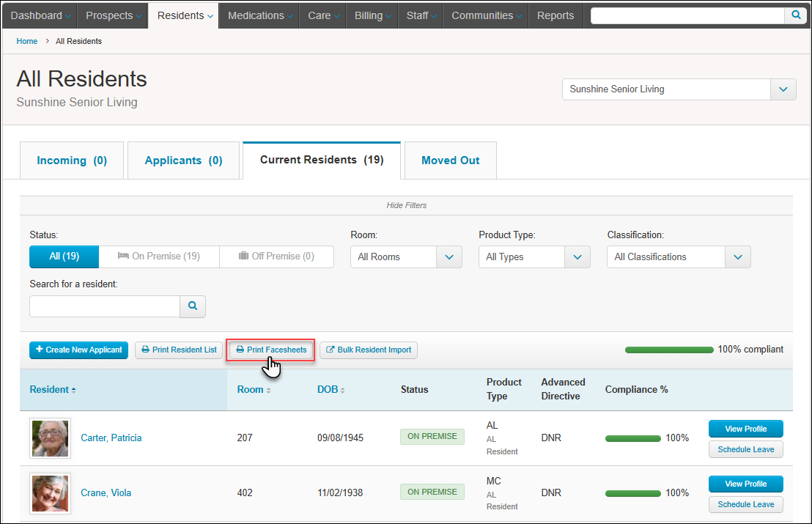
Task: Open the Dashboard menu
Action: pyautogui.click(x=40, y=15)
